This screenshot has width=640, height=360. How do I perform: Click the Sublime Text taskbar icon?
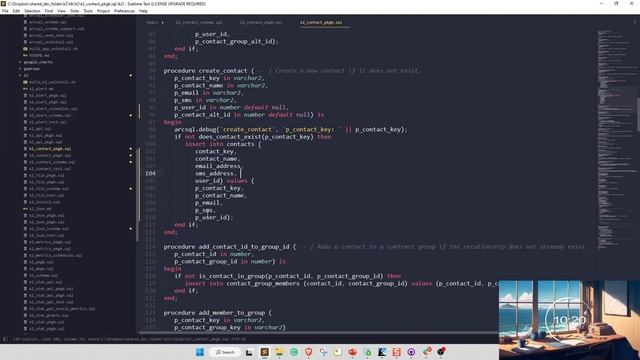[264, 352]
